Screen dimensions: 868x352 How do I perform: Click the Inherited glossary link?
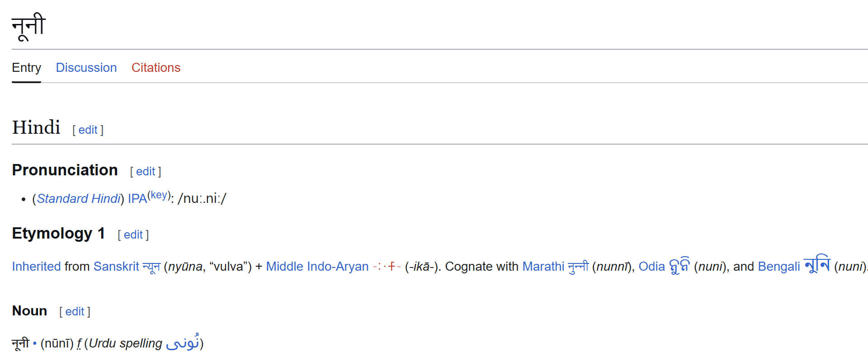click(36, 267)
